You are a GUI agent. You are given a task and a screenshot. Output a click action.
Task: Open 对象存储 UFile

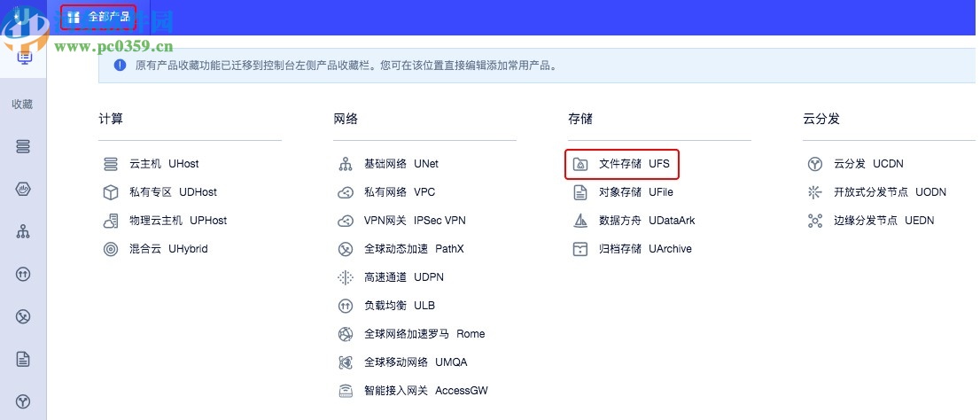click(636, 192)
